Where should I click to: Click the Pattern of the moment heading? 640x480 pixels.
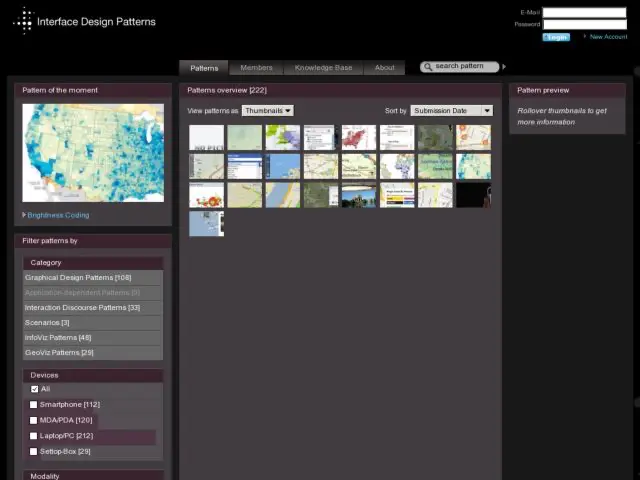point(60,90)
